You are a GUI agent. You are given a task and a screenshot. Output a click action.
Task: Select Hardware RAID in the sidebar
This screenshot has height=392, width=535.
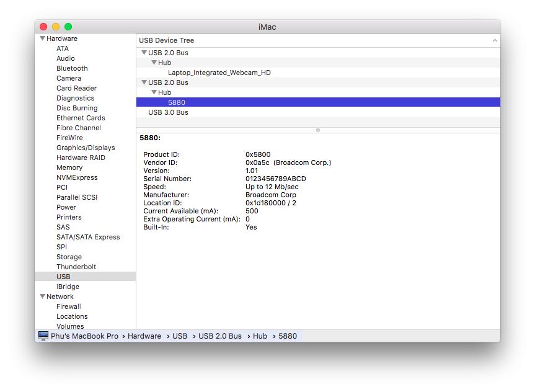81,158
